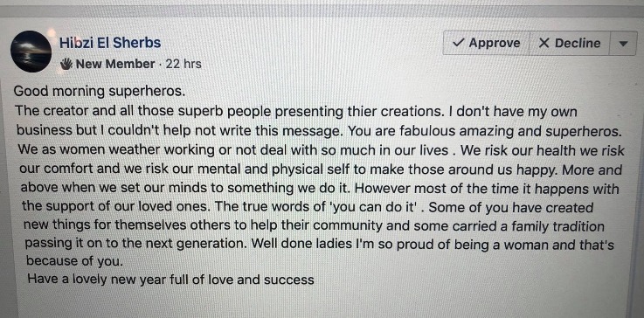Click the blank area below the post text
This screenshot has width=644, height=318.
322,302
